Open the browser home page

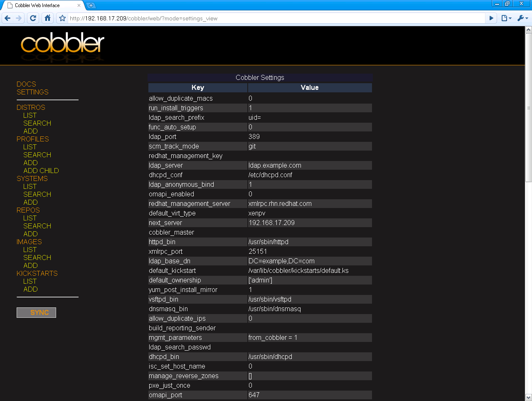pyautogui.click(x=47, y=18)
